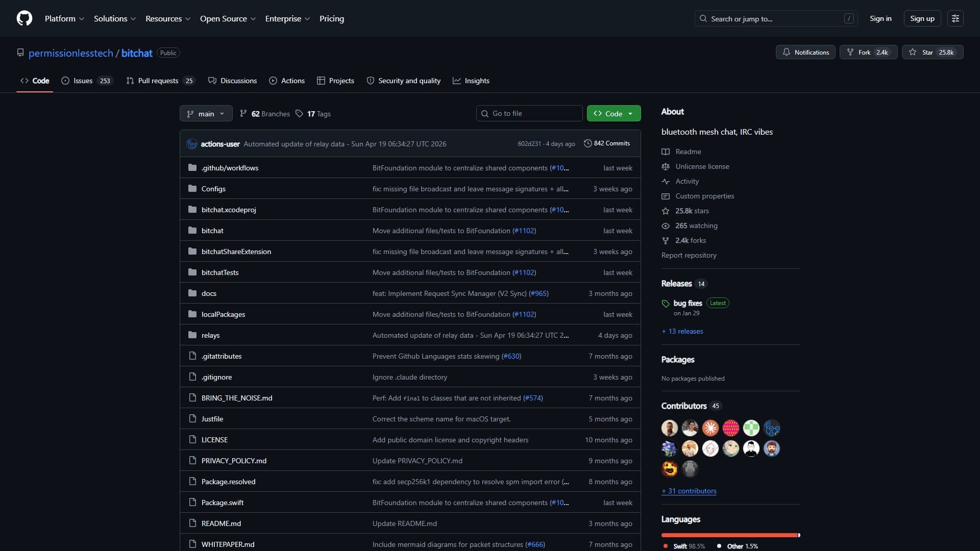Open the green Code dropdown button
980x551 pixels.
[614, 113]
